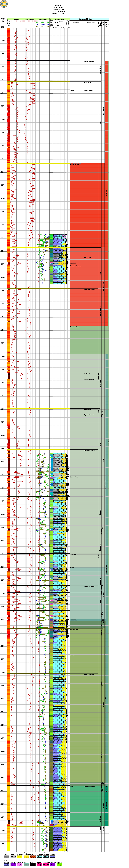
Task: Click the 'Hutchinson Salt' formation label
Action: coord(74,164)
